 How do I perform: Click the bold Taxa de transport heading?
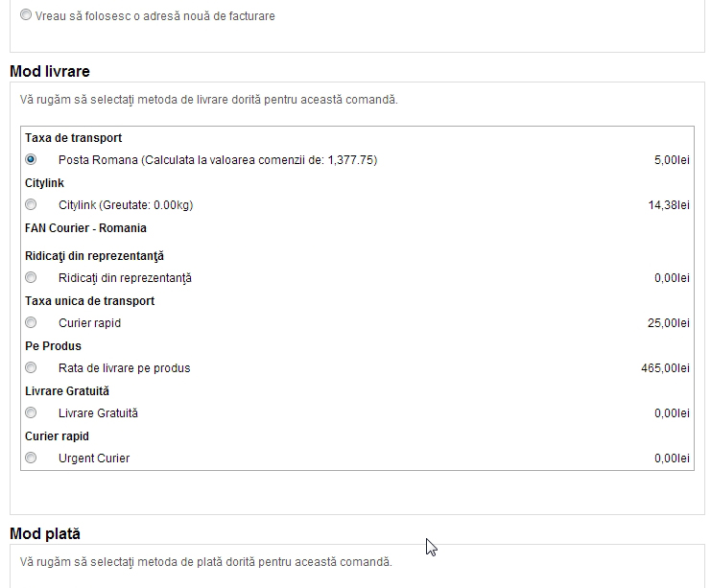click(73, 138)
